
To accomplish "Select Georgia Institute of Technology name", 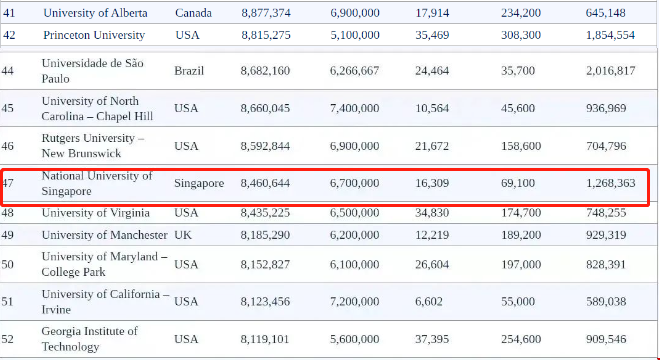I will [x=89, y=339].
